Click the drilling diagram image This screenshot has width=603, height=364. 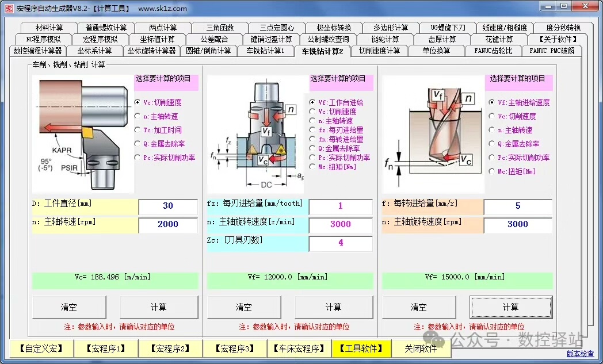433,134
